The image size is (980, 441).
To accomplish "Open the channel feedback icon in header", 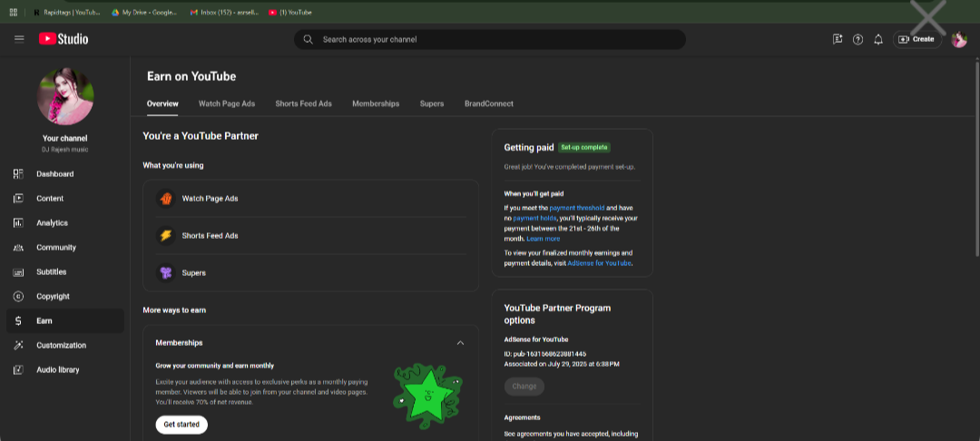I will pyautogui.click(x=838, y=39).
